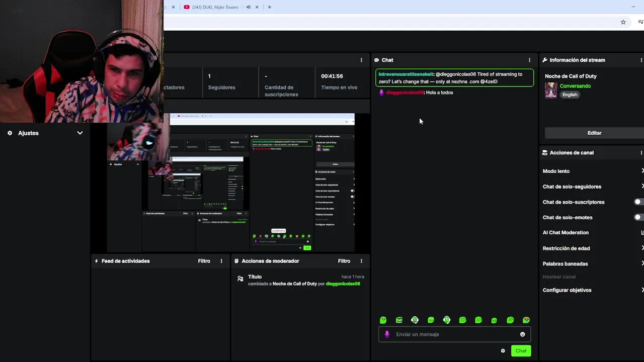Mute the DUKI, Myke Towers YouTube tab
Screen dimensions: 644x362
click(248, 7)
